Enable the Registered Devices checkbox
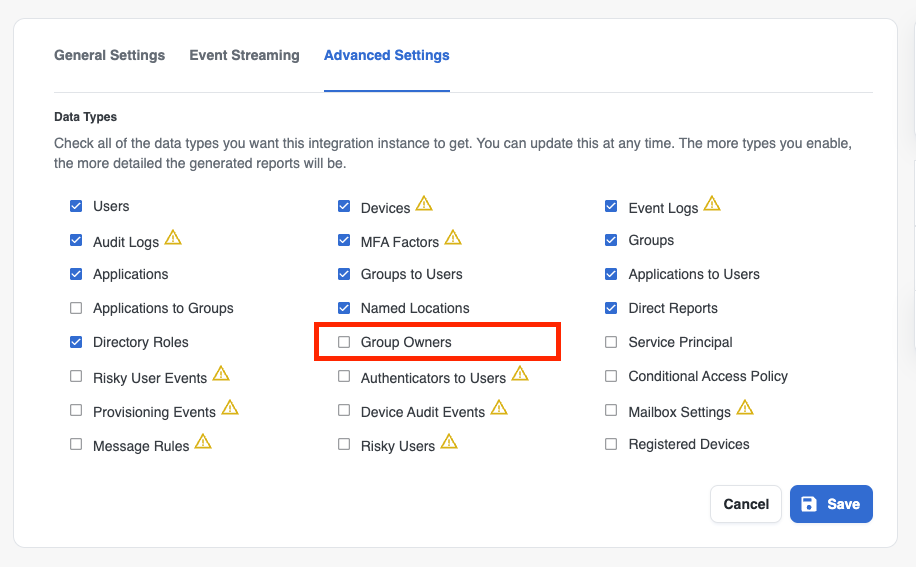This screenshot has height=567, width=916. click(611, 444)
